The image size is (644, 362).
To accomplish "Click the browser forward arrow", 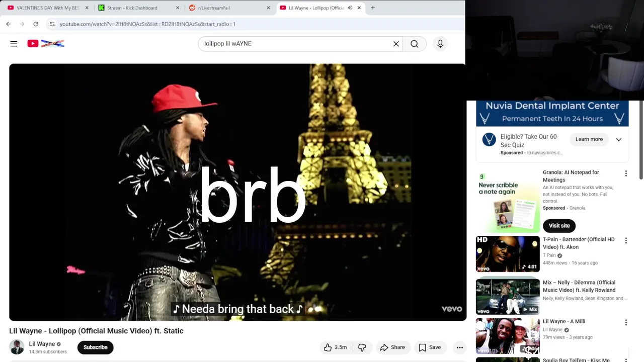I will coord(22,24).
